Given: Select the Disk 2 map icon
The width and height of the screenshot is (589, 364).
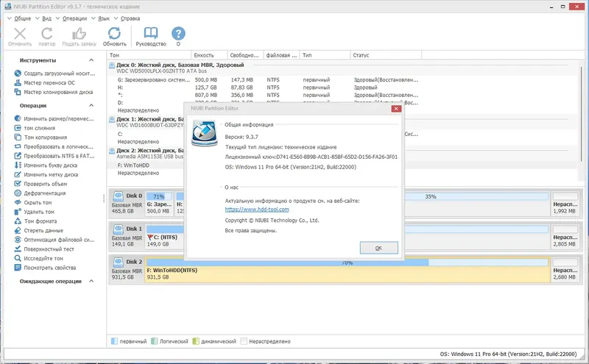Looking at the screenshot, I should (x=119, y=262).
